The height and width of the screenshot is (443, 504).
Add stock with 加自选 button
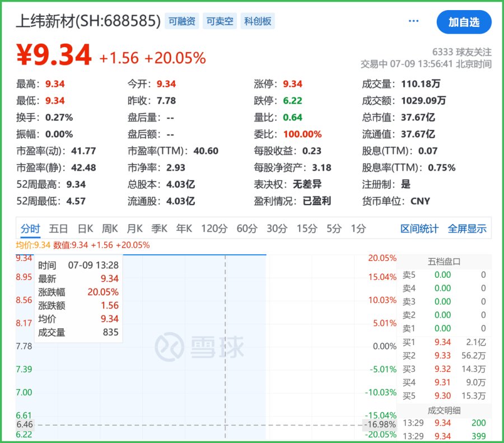[464, 22]
